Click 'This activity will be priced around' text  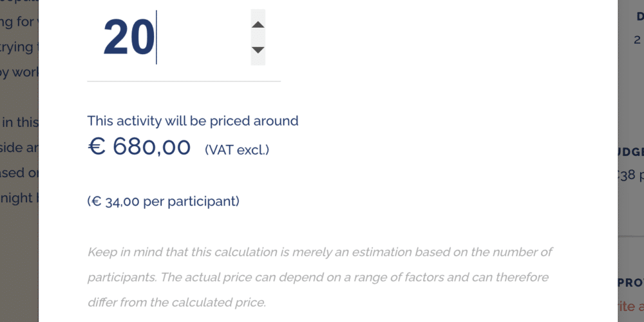193,120
